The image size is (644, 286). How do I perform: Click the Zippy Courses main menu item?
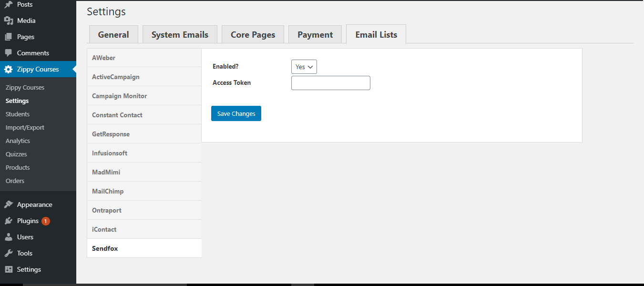click(38, 69)
